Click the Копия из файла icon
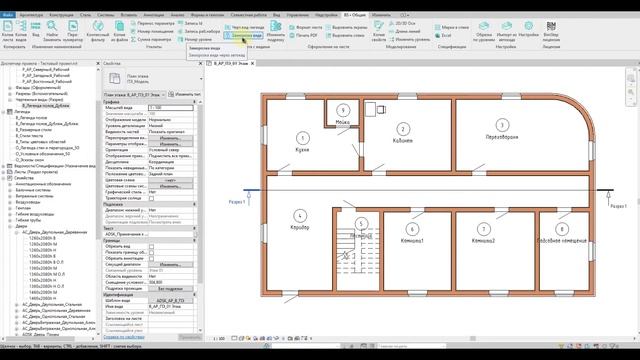640x360 pixels. pyautogui.click(x=119, y=31)
